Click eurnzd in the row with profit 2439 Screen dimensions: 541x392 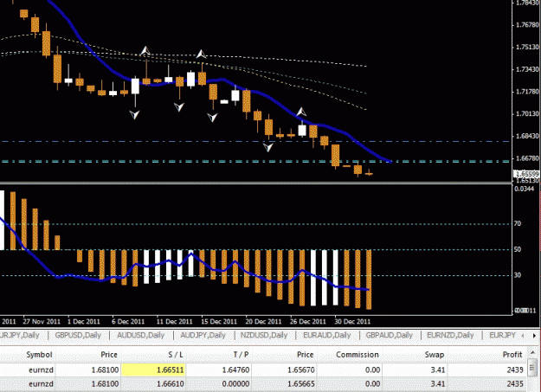tap(41, 370)
